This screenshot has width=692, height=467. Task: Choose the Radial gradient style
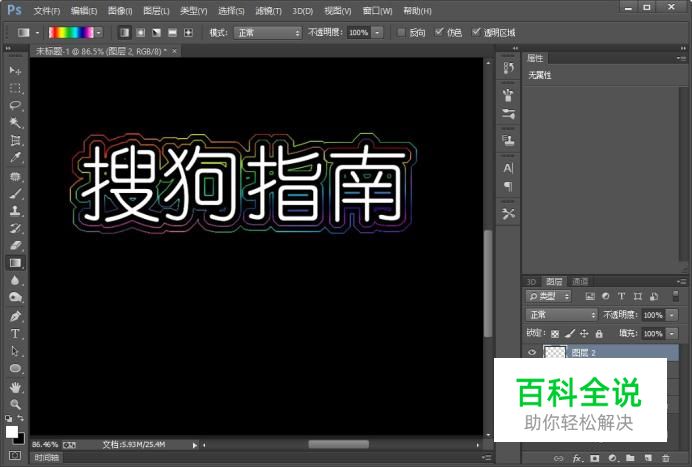coord(141,33)
